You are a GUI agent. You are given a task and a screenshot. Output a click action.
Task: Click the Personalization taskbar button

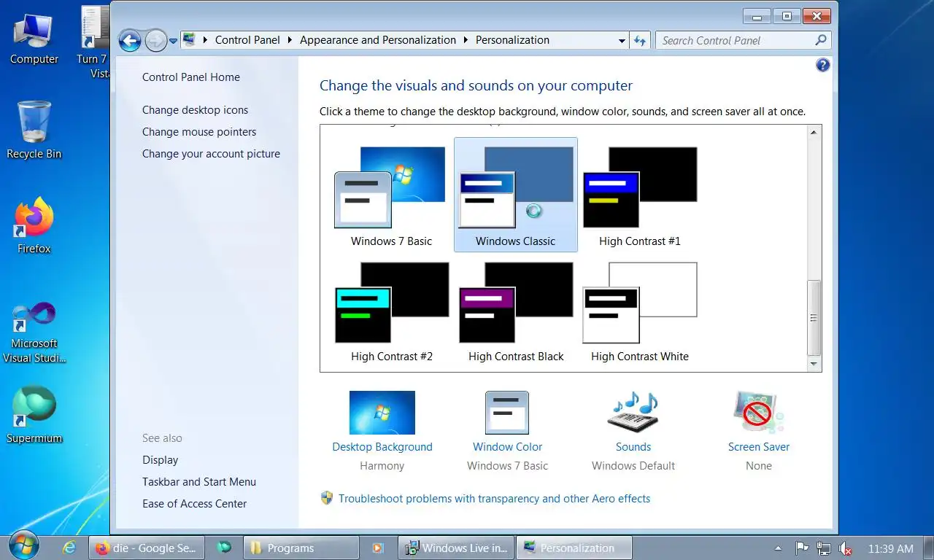click(574, 548)
